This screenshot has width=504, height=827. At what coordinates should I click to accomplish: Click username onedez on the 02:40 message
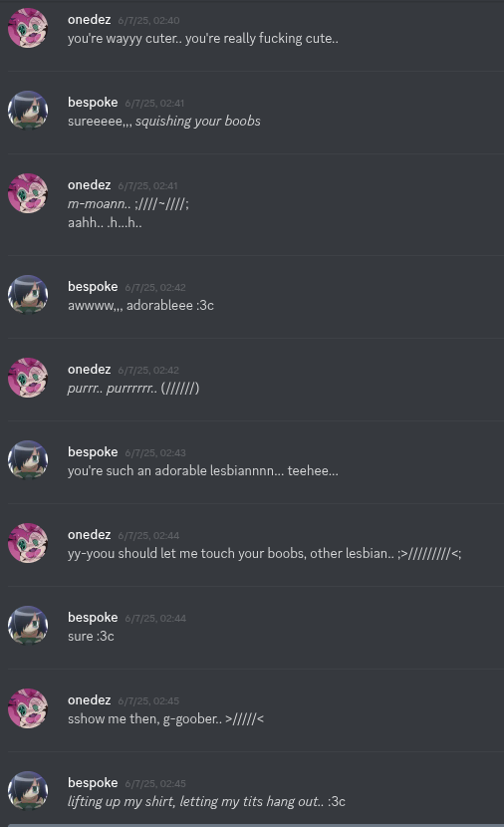click(89, 20)
